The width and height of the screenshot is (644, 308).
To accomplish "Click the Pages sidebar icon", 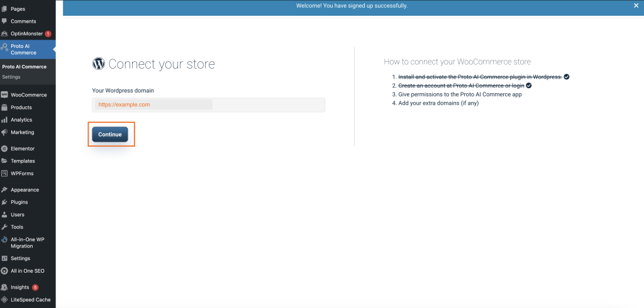I will click(x=4, y=9).
